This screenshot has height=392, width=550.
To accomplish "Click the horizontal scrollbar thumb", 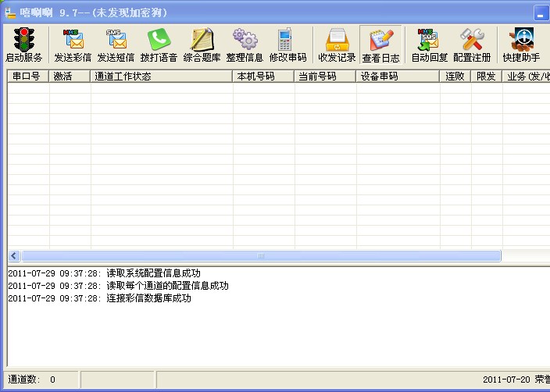I will pos(261,255).
